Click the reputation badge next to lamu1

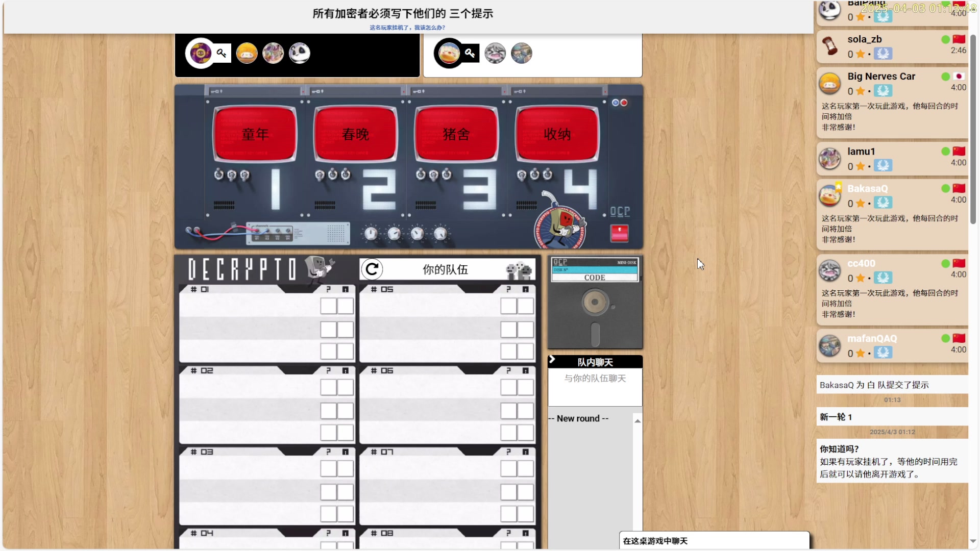[x=883, y=166]
